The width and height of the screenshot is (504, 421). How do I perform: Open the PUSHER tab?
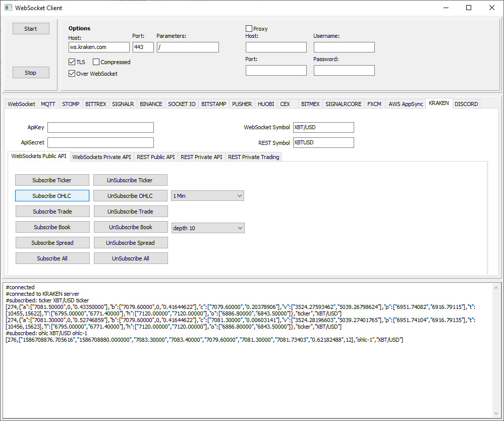pos(242,104)
